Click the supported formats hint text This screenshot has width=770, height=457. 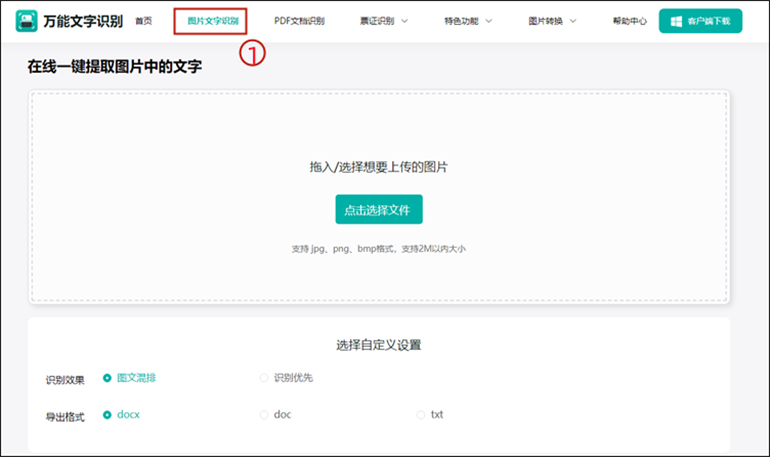click(379, 249)
